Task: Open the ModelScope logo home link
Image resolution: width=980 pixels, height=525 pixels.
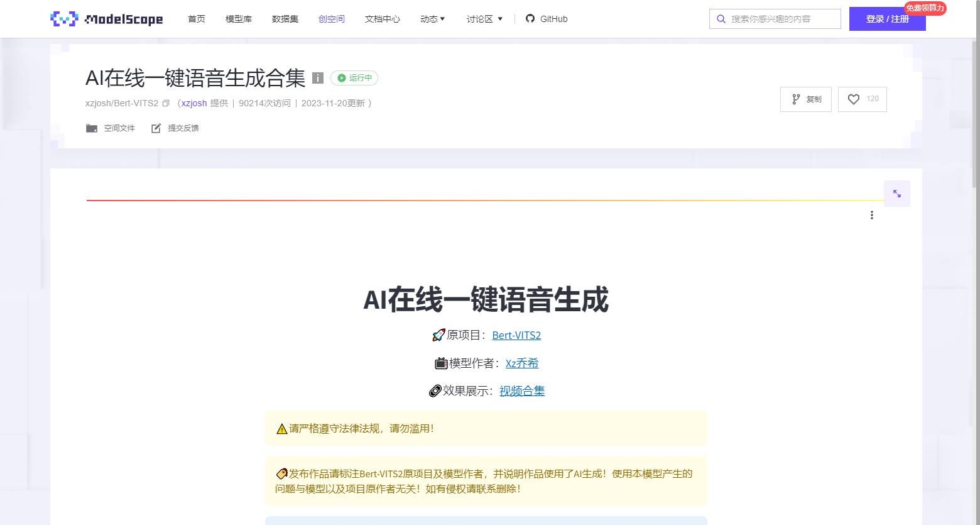Action: pos(106,19)
